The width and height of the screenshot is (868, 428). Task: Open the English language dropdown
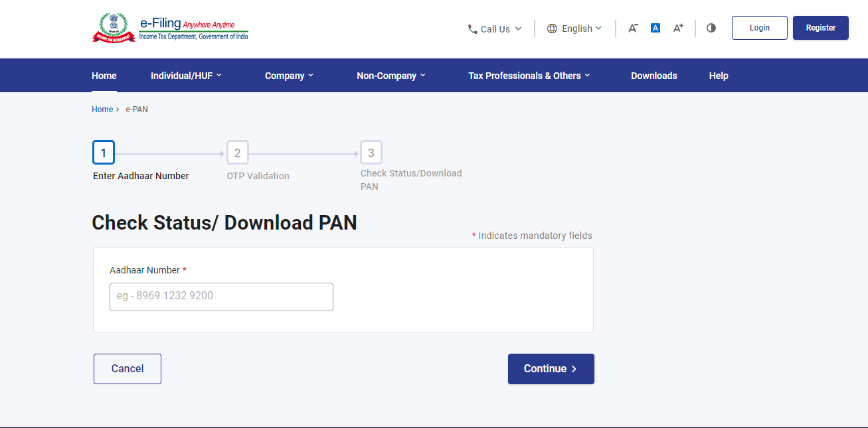(578, 29)
